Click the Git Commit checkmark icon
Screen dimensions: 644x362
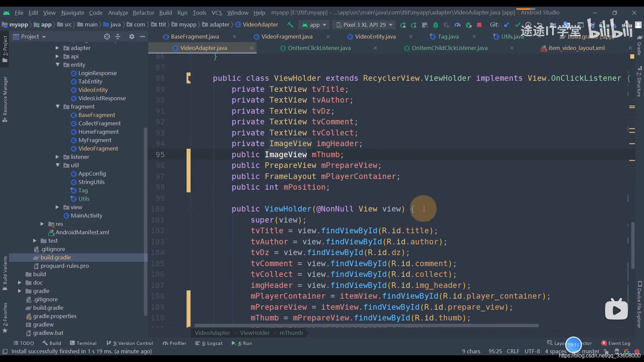(x=518, y=25)
